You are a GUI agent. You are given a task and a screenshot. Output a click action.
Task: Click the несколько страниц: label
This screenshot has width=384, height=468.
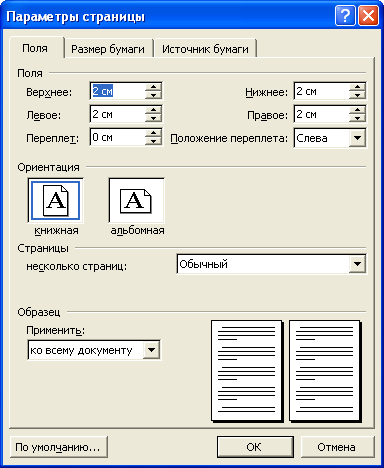tap(77, 266)
